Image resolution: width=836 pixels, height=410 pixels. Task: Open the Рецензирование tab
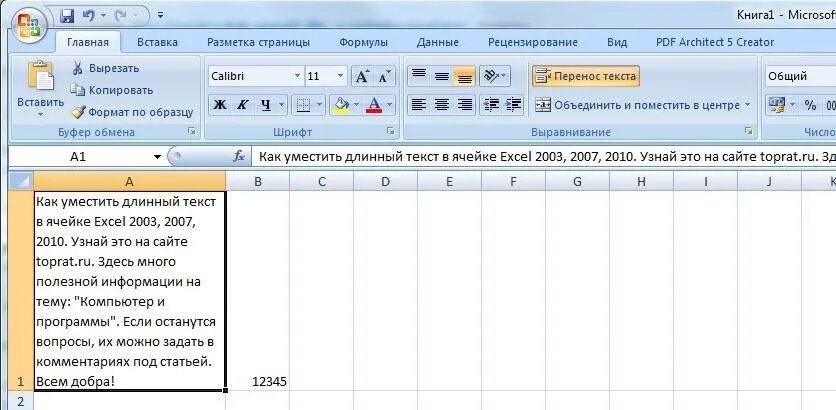[x=533, y=43]
